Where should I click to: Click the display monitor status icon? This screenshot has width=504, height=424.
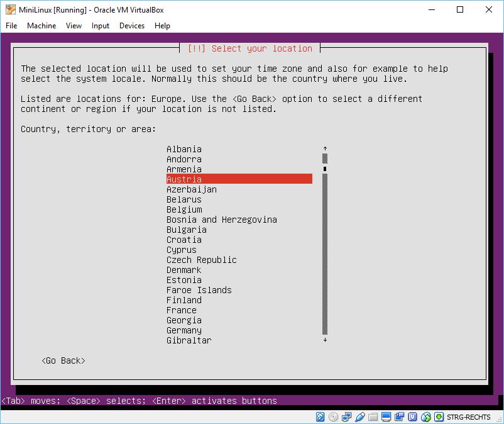click(386, 417)
